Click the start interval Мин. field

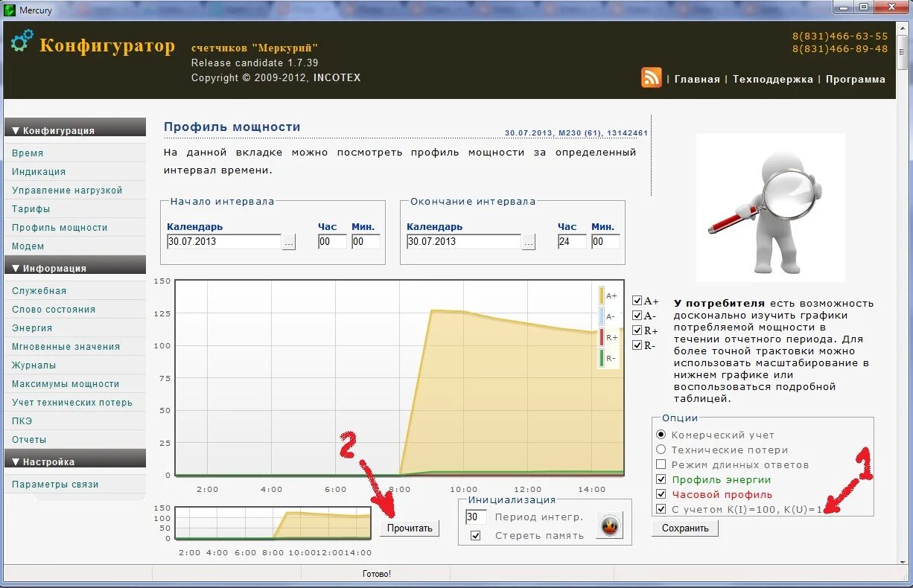tap(366, 242)
